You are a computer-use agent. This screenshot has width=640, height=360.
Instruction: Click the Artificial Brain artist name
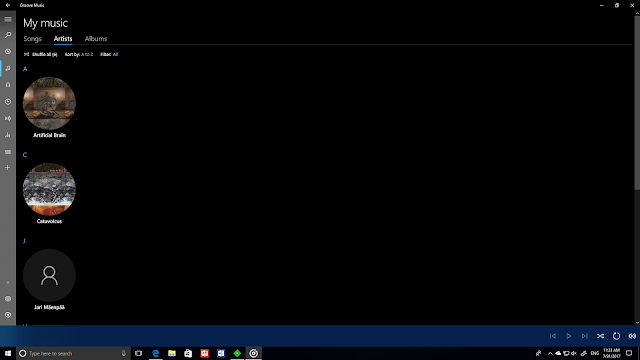click(49, 135)
